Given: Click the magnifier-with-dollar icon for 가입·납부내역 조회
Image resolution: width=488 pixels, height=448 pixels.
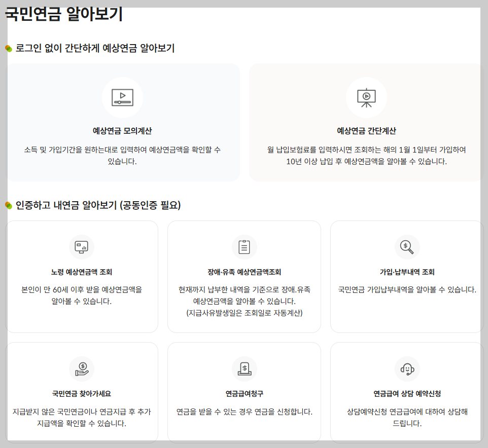Looking at the screenshot, I should 406,247.
